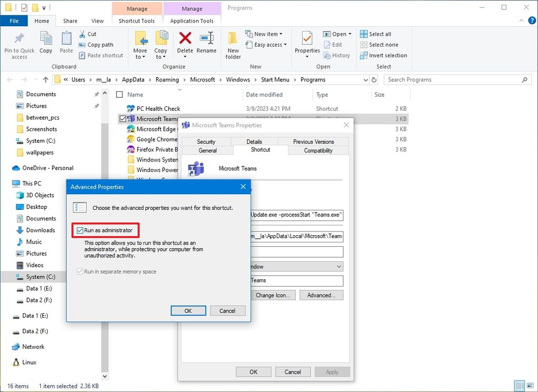Pin the current folder to Quick access

pos(19,45)
